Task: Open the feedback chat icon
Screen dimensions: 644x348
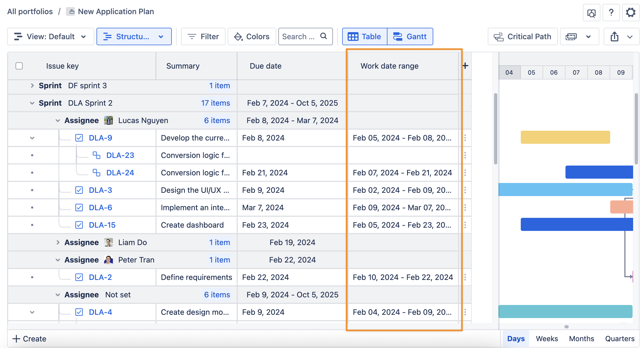Action: tap(591, 13)
